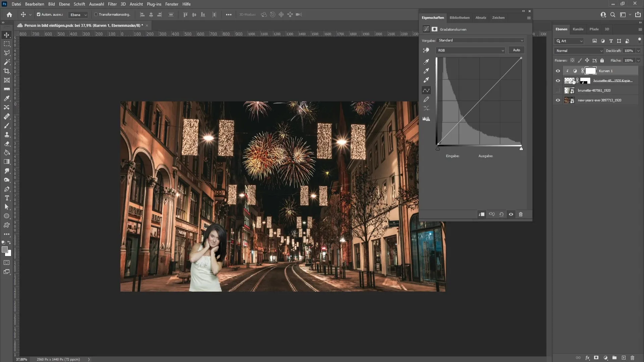Open the RGB channel dropdown
The width and height of the screenshot is (644, 362).
(470, 50)
